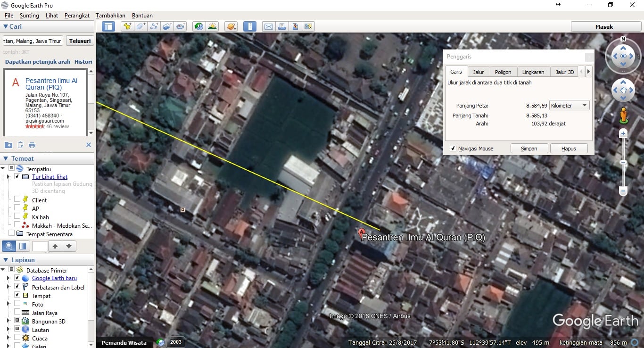Click the email envelope icon
Image resolution: width=644 pixels, height=348 pixels.
268,26
